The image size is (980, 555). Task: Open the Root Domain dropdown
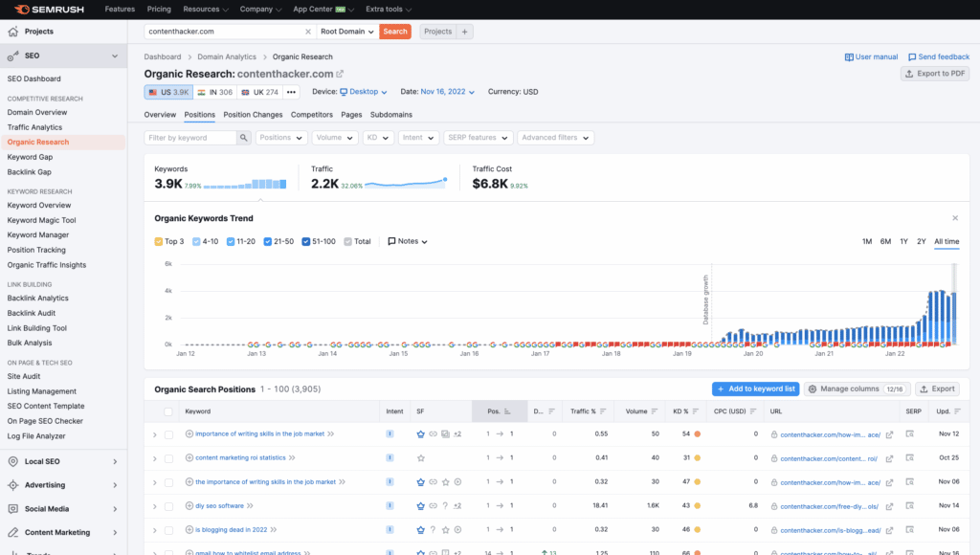346,32
